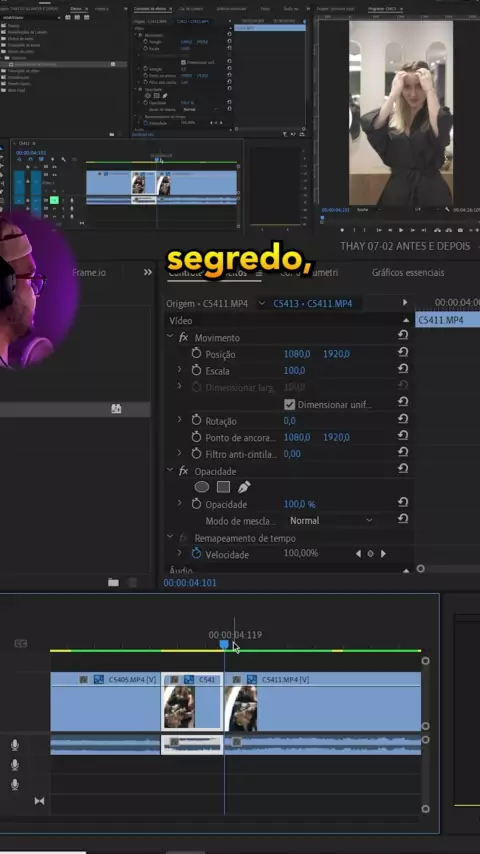Toggle Opacidade animation stopwatch

click(x=197, y=504)
